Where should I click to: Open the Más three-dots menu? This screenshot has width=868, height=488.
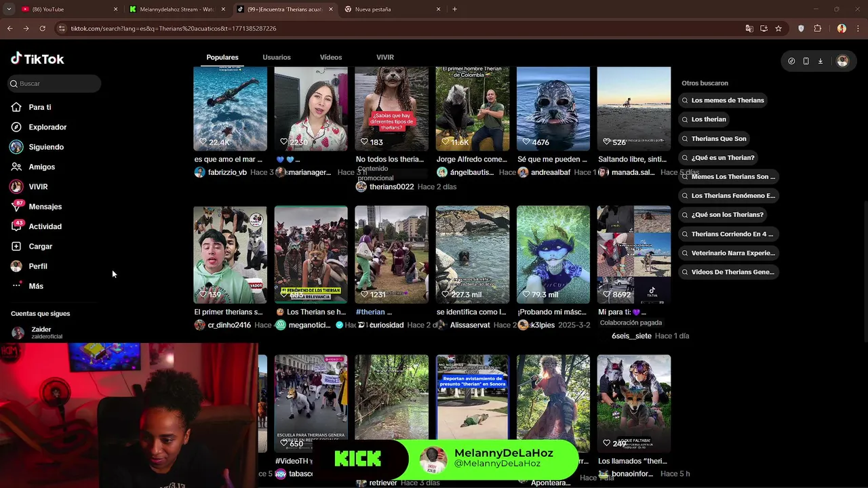16,286
